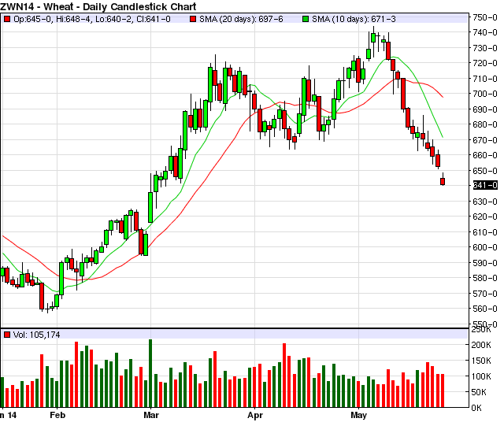Click the last red volume bar on the right
The width and height of the screenshot is (504, 422).
point(443,391)
